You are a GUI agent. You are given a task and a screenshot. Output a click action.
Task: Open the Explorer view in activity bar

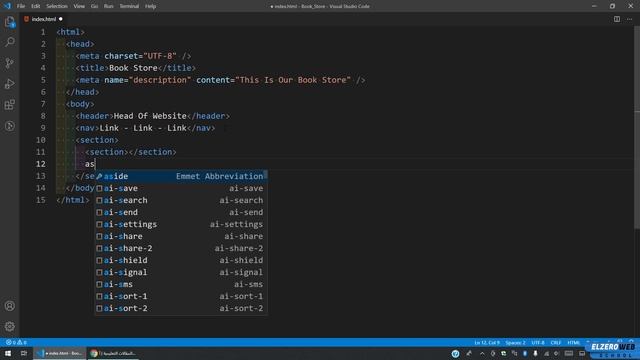pyautogui.click(x=10, y=22)
